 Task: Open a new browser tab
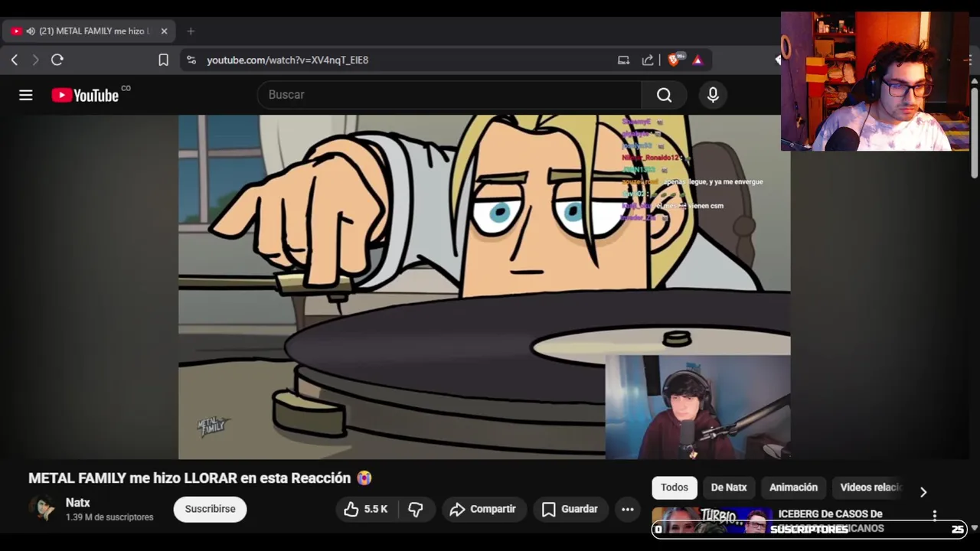tap(191, 31)
